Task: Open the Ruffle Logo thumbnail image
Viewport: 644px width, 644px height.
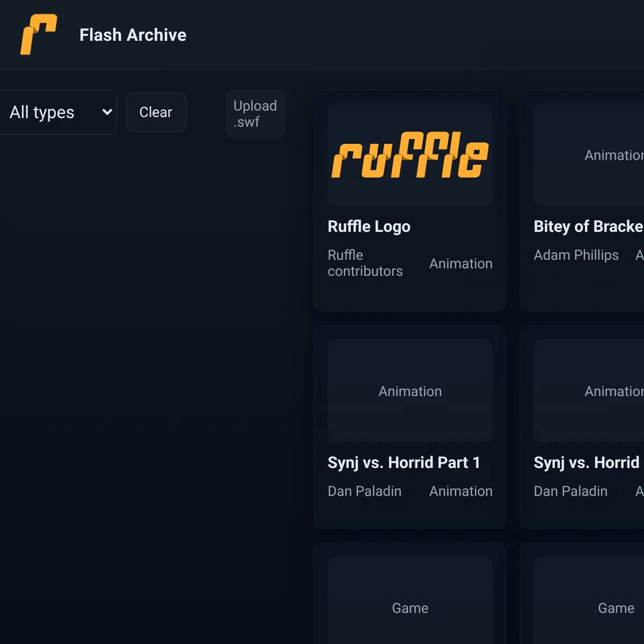Action: [410, 155]
